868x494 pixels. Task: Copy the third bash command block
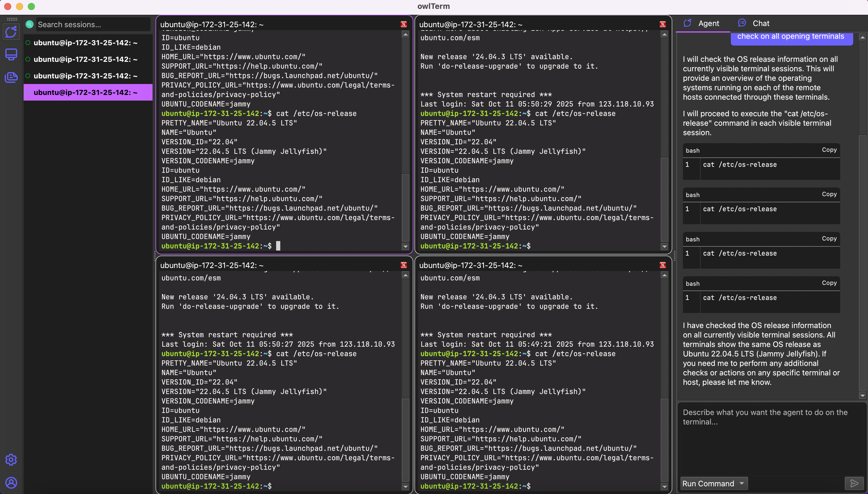(829, 239)
